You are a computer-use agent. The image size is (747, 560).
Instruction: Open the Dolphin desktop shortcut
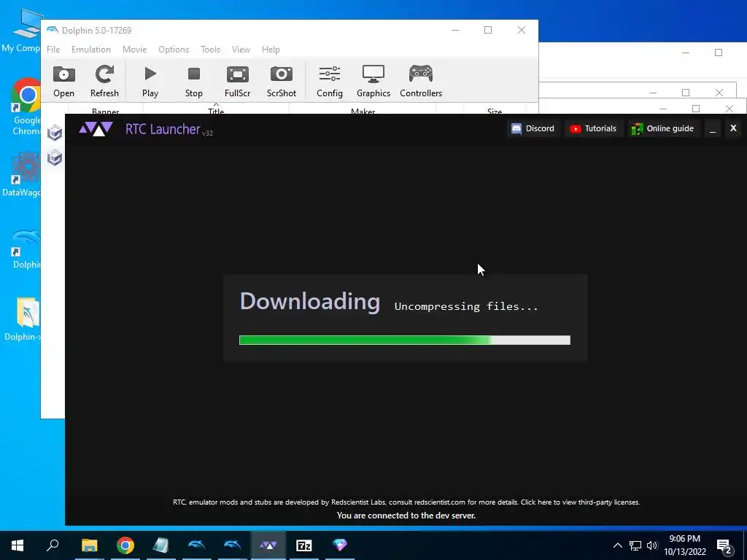click(x=25, y=249)
